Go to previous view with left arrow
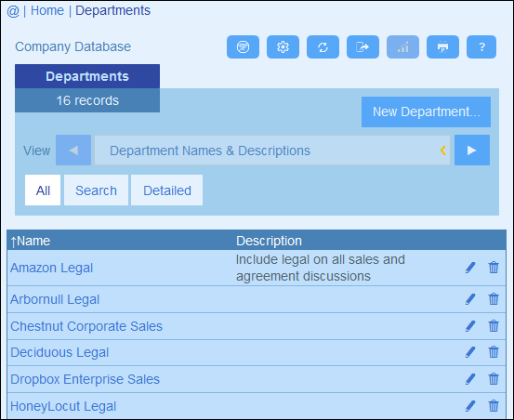Image resolution: width=514 pixels, height=420 pixels. 73,151
